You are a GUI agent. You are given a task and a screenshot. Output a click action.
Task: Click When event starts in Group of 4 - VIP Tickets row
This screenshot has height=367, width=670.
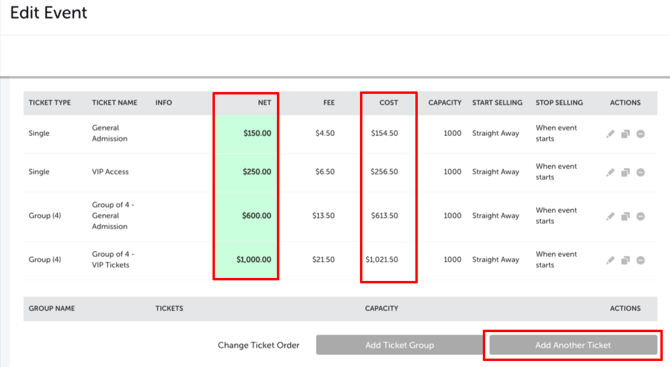(x=556, y=259)
